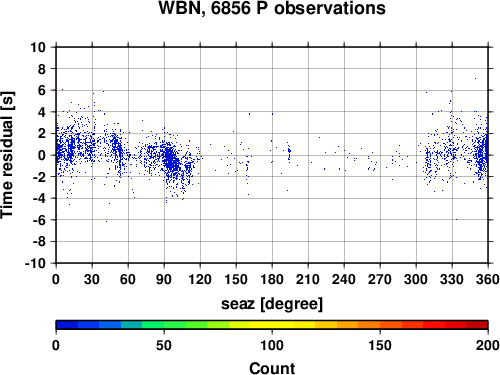Click the dark red end of the colorbar
Image resolution: width=500 pixels, height=375 pixels.
477,325
